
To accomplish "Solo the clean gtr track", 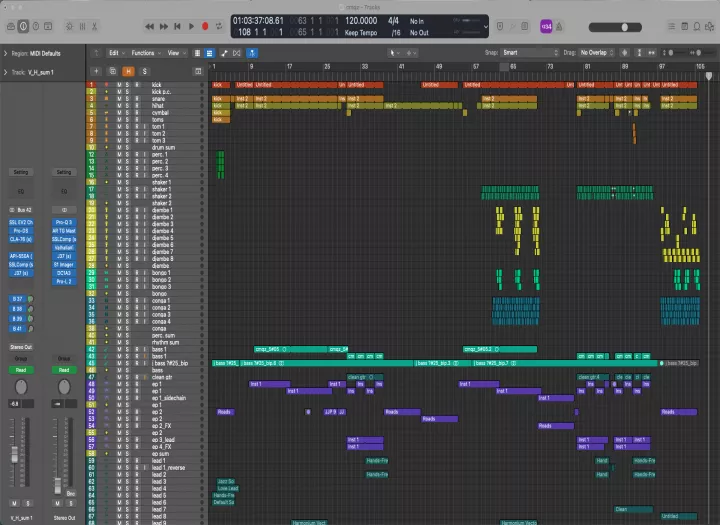I will pos(127,377).
